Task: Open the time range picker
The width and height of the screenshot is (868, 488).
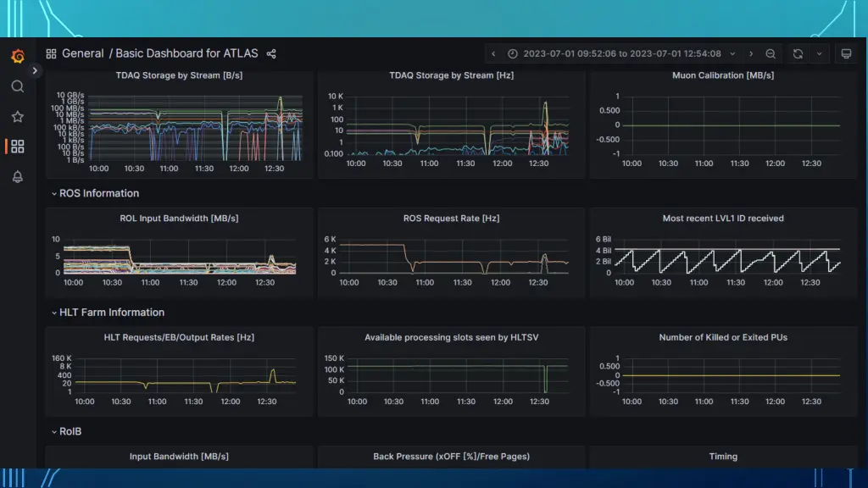Action: [x=621, y=53]
